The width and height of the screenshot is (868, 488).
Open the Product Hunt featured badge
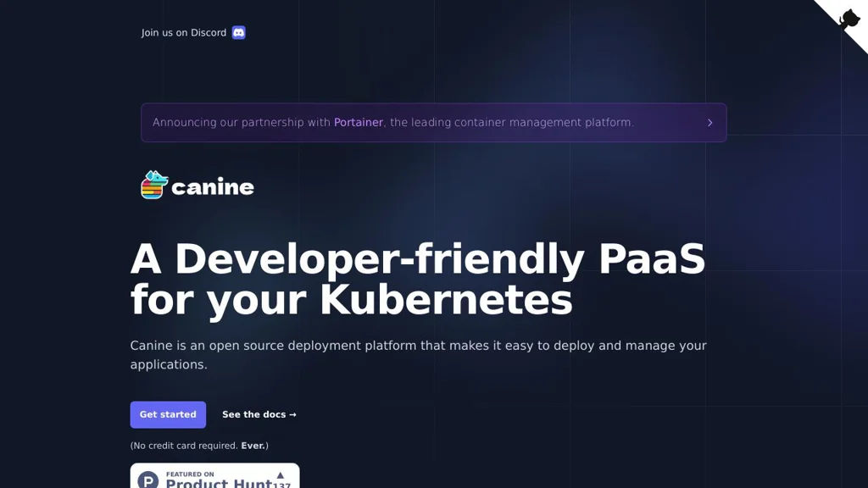point(214,476)
